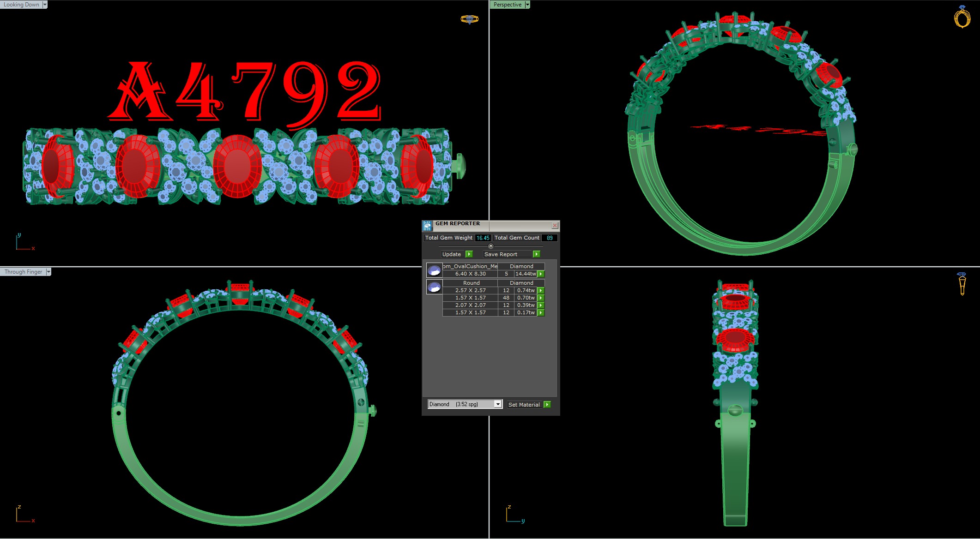This screenshot has height=539, width=980.
Task: Open the Perspective viewport menu arrow
Action: pyautogui.click(x=527, y=5)
